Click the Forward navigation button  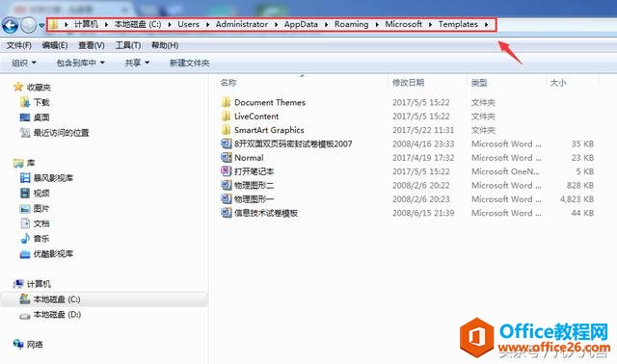(x=28, y=26)
